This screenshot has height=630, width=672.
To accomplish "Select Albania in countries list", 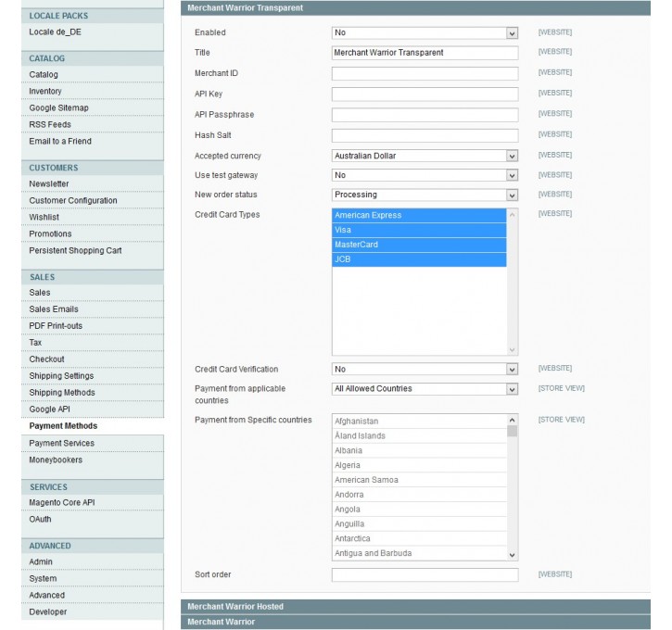I will pyautogui.click(x=419, y=450).
